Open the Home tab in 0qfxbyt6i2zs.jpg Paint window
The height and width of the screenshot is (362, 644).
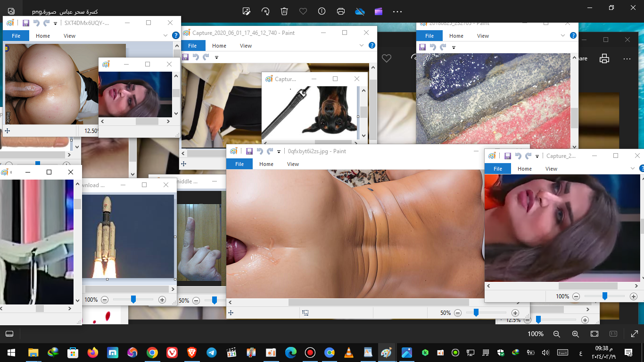click(266, 164)
